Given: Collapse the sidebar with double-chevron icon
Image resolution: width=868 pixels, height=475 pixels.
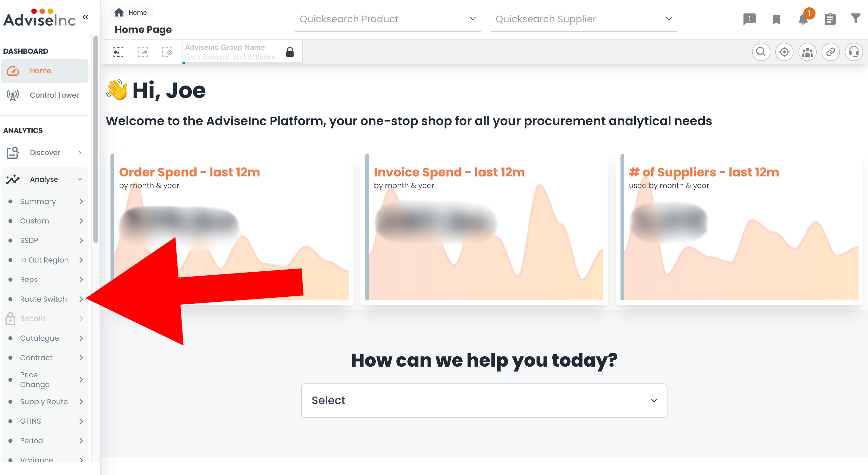Looking at the screenshot, I should tap(85, 17).
